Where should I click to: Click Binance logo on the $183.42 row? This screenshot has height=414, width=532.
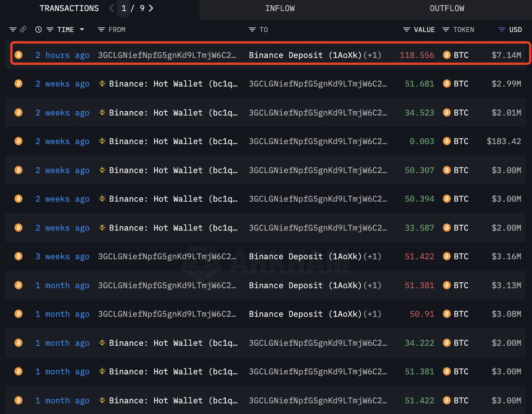102,141
